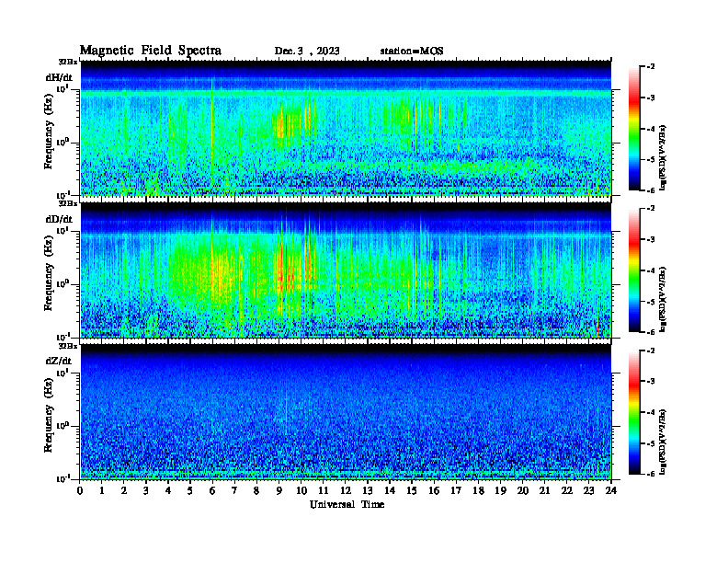
Task: Click hour "24" on the Universal Time axis
Action: [611, 491]
